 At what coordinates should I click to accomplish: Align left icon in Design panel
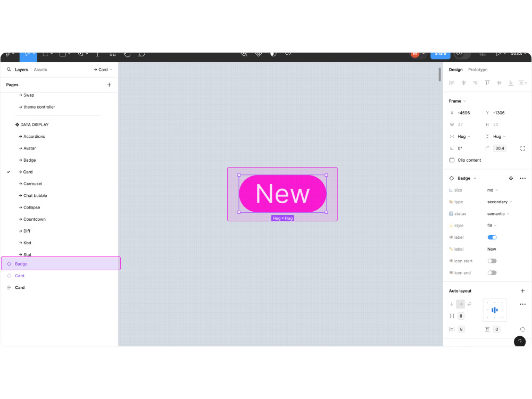[x=452, y=83]
